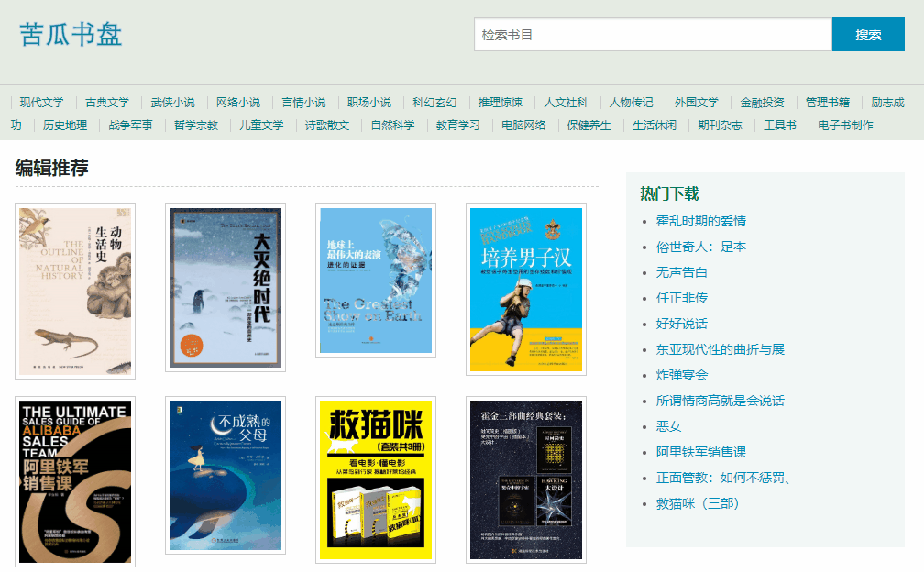Open the 现代文学 category
924x572 pixels.
tap(41, 103)
